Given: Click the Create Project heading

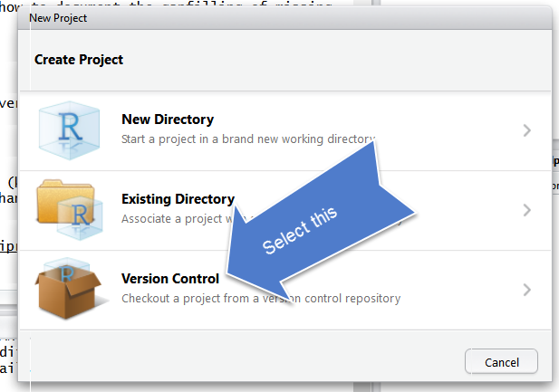Looking at the screenshot, I should pos(79,60).
